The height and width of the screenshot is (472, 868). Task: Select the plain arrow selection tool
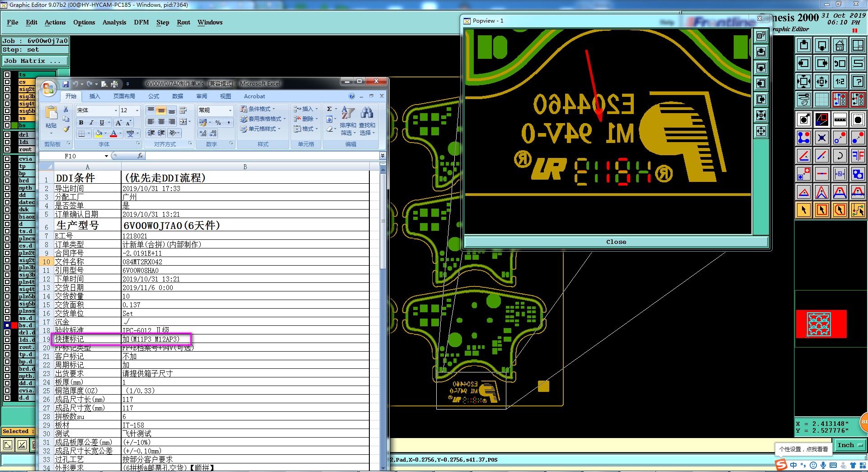(x=804, y=210)
